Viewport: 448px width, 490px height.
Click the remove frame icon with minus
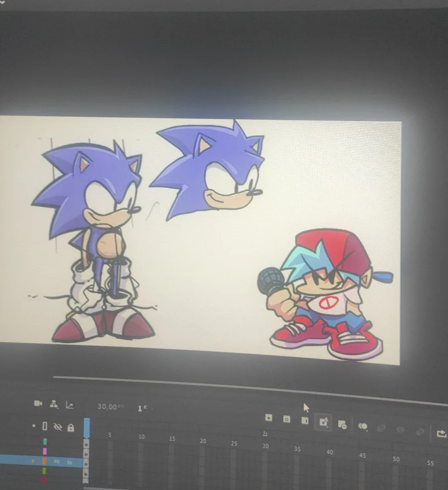(x=342, y=424)
